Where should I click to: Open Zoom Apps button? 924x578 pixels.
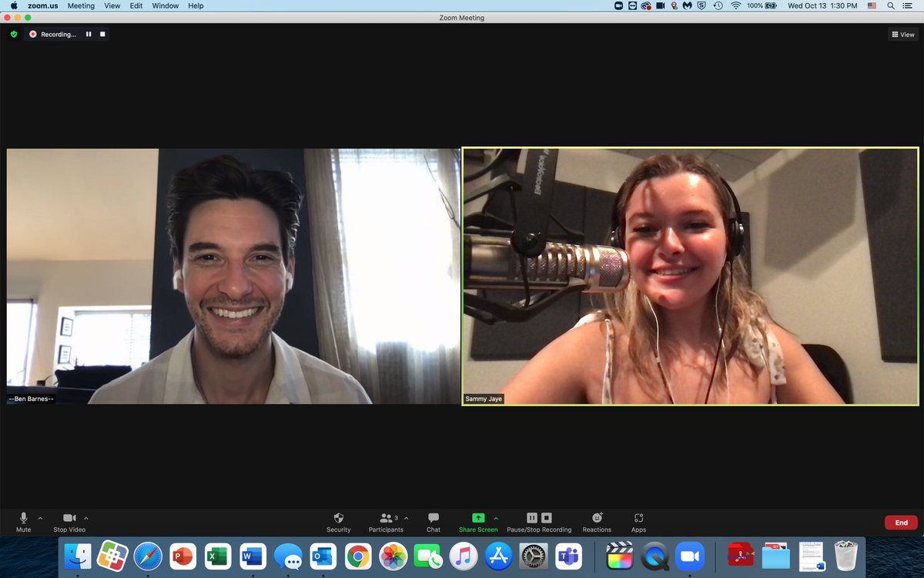(638, 522)
